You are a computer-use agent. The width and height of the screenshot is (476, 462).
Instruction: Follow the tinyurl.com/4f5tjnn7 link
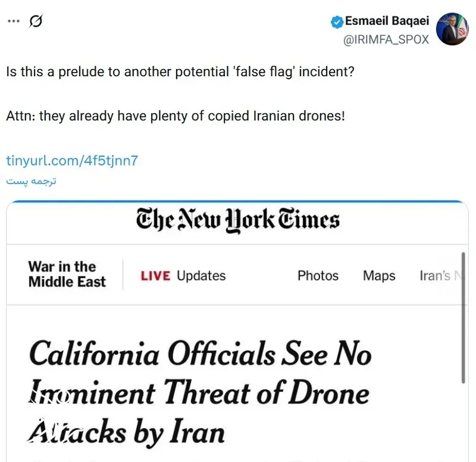click(x=72, y=160)
